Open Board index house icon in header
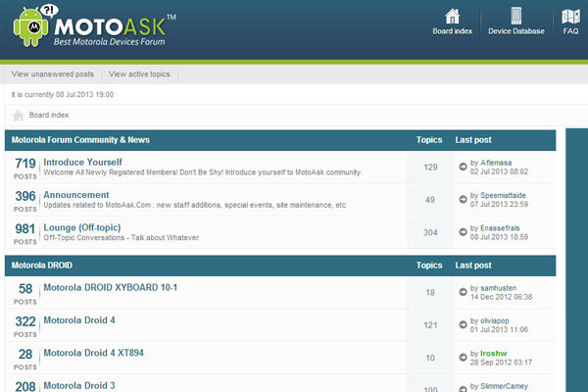588x392 pixels. coord(452,17)
